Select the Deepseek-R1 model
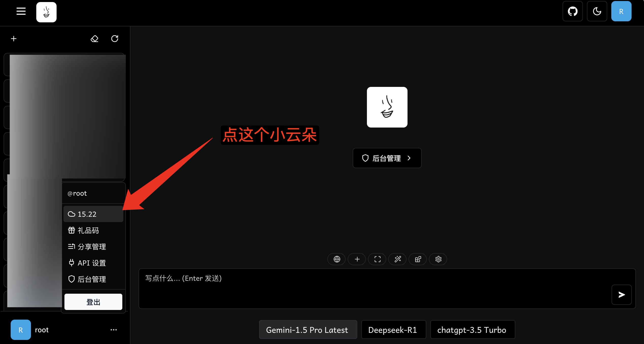The image size is (644, 344). click(x=394, y=330)
